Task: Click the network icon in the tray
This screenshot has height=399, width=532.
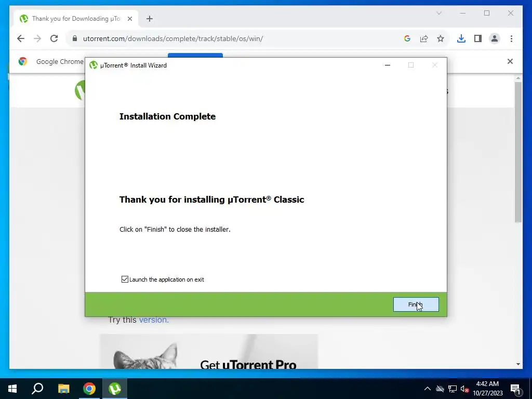Action: point(453,389)
